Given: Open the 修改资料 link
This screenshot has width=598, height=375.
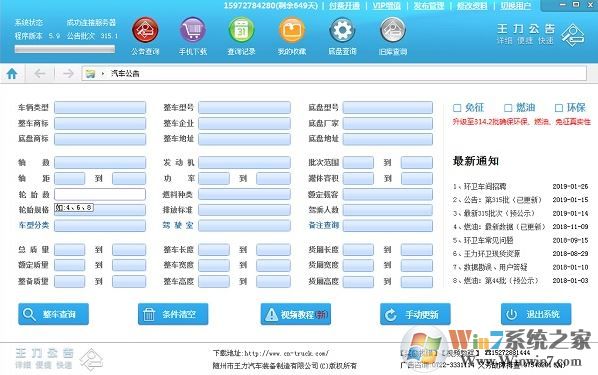Looking at the screenshot, I should (x=472, y=6).
